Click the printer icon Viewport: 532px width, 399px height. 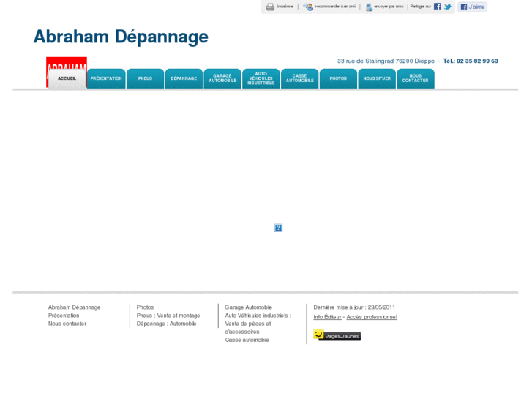click(270, 7)
